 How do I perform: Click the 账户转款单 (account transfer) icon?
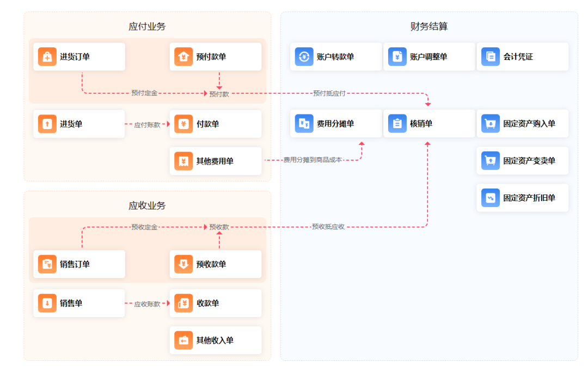coord(304,56)
